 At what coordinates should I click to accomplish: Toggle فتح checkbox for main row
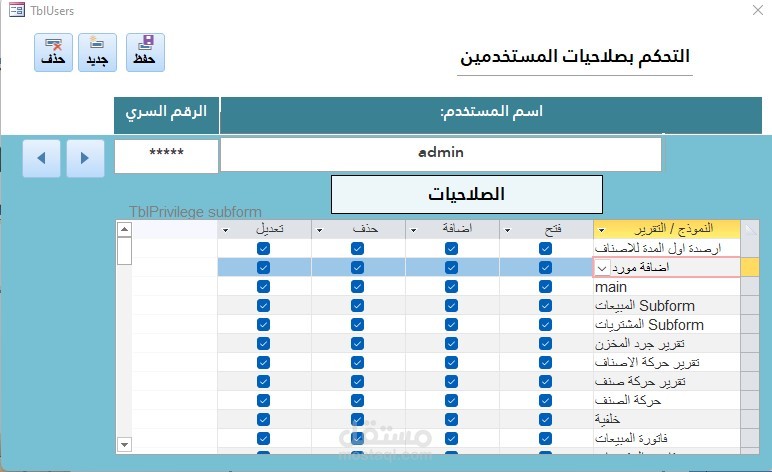click(x=545, y=286)
